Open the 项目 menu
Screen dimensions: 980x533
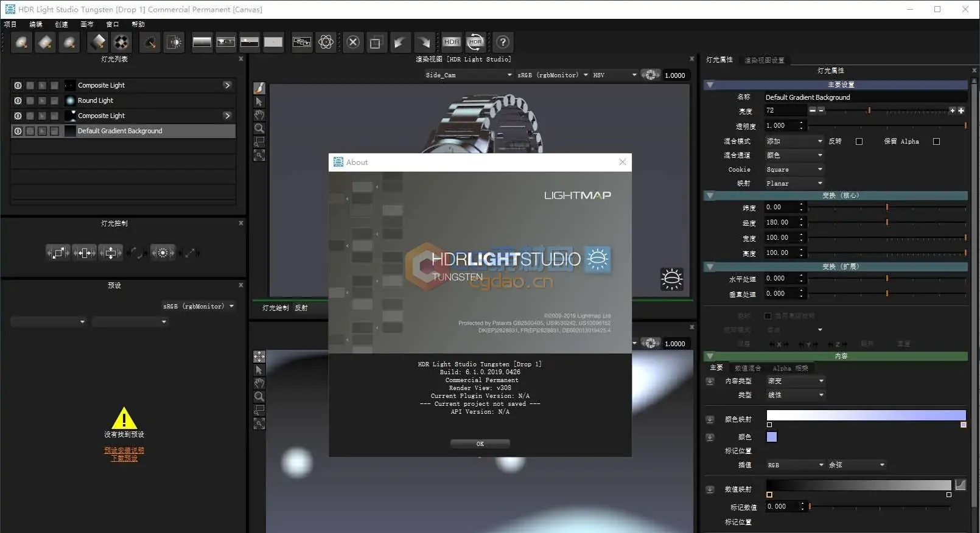pyautogui.click(x=10, y=24)
